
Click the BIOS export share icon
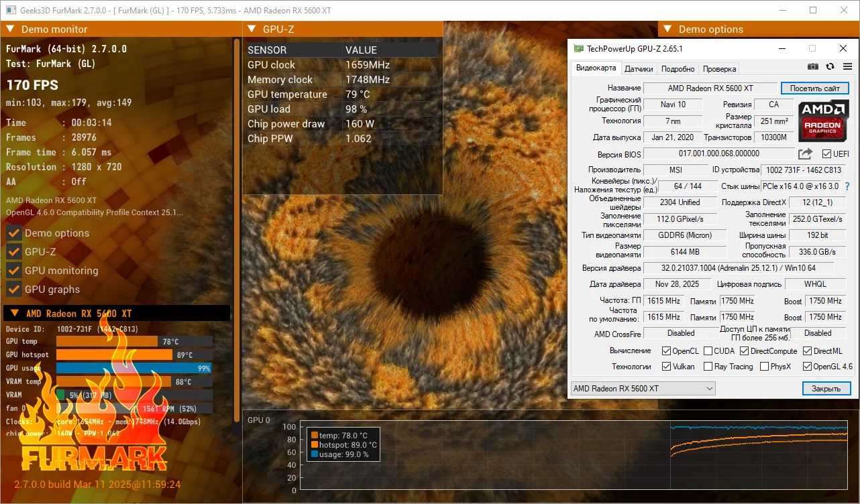[x=805, y=154]
